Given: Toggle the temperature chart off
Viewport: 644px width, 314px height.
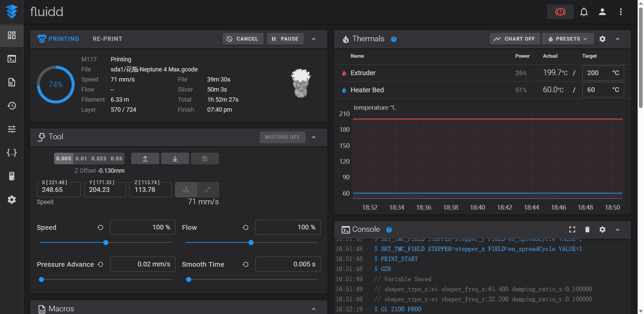Looking at the screenshot, I should point(515,39).
